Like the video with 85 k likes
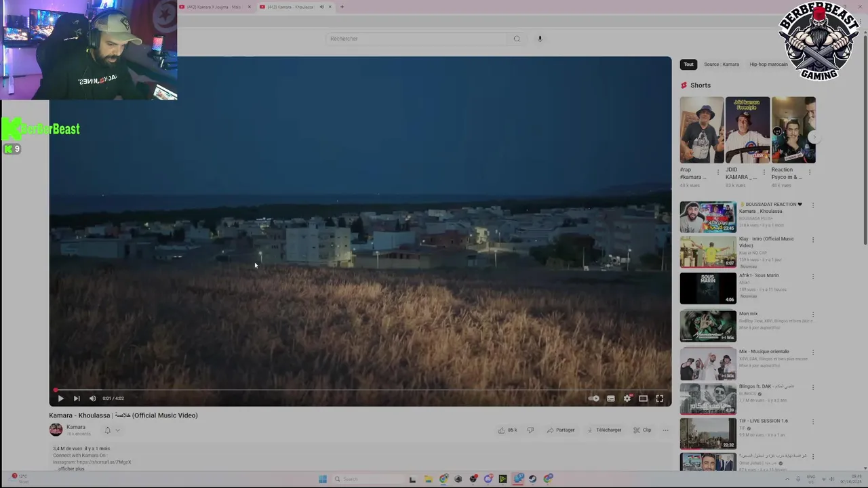 [x=507, y=430]
